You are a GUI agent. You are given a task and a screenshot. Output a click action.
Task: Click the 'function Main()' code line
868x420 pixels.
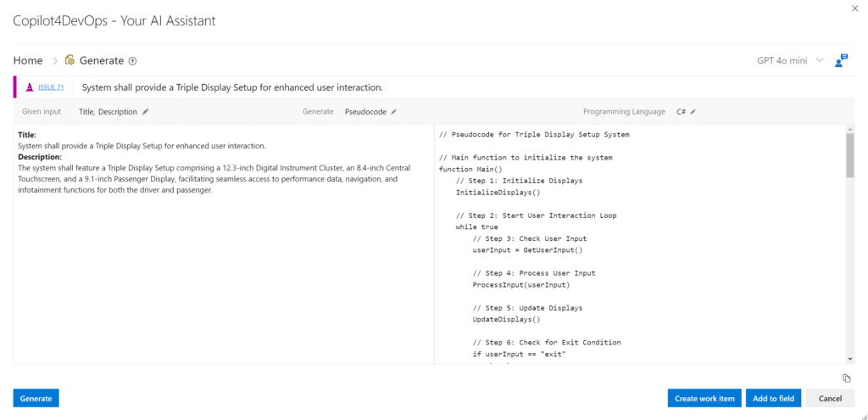470,169
